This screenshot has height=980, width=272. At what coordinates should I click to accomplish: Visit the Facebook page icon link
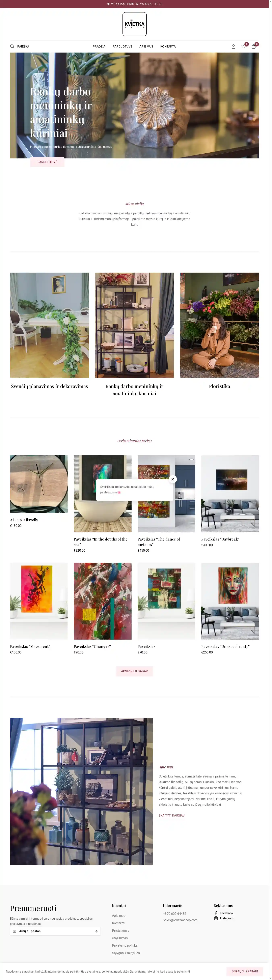click(x=216, y=913)
